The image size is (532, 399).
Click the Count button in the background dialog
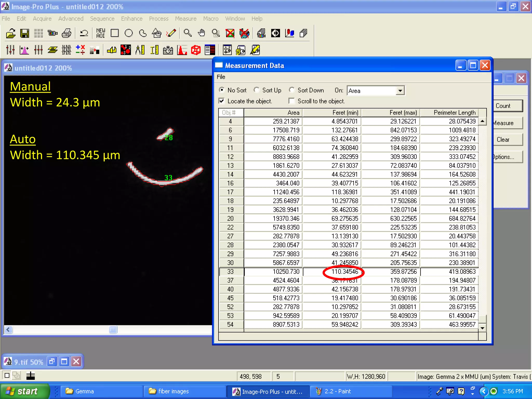(x=508, y=106)
